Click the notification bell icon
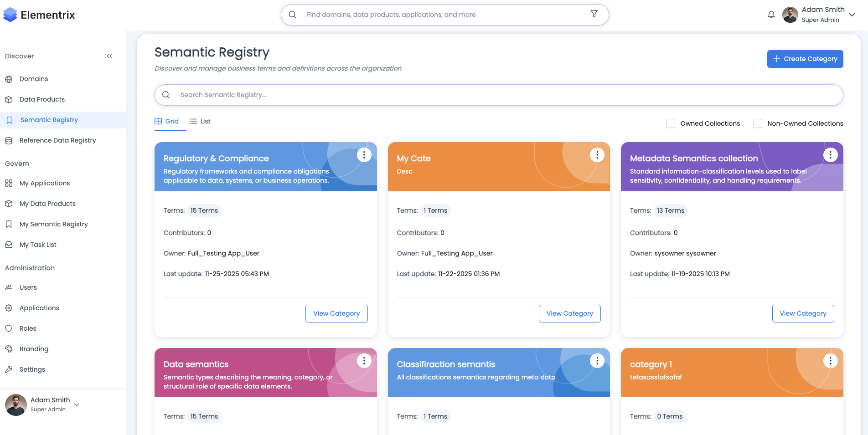 (771, 15)
